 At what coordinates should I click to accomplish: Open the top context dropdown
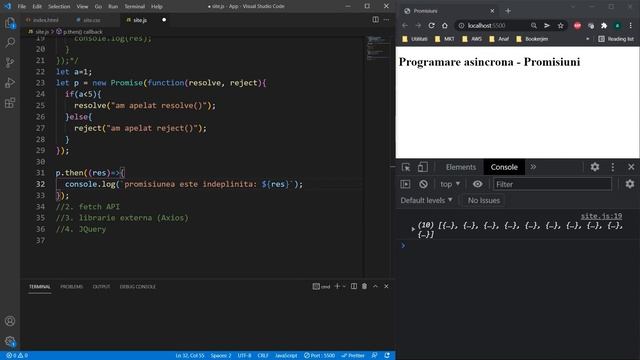pos(450,184)
